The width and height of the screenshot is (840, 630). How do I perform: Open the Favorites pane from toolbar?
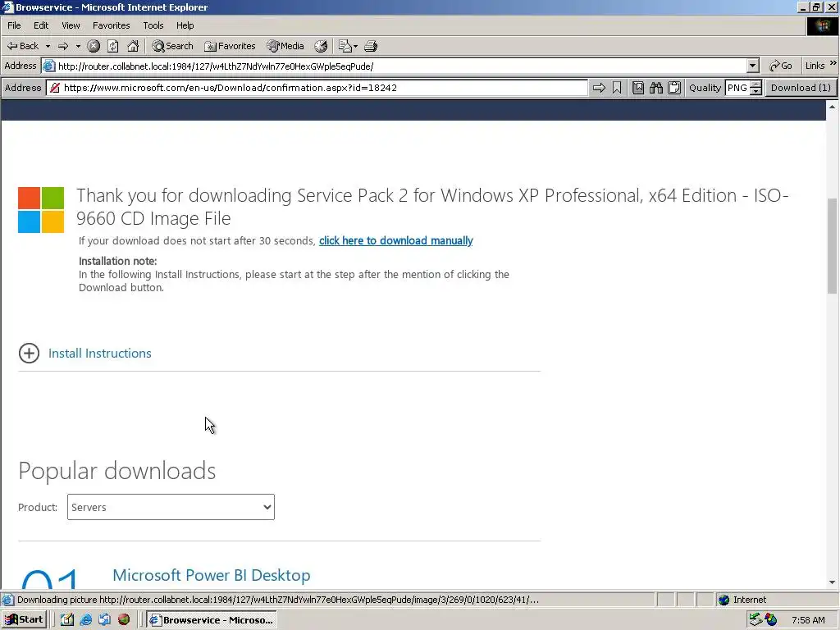click(230, 46)
